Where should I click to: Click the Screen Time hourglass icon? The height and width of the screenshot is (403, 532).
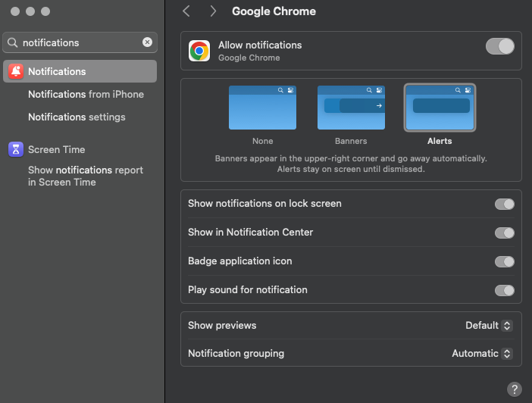coord(16,149)
